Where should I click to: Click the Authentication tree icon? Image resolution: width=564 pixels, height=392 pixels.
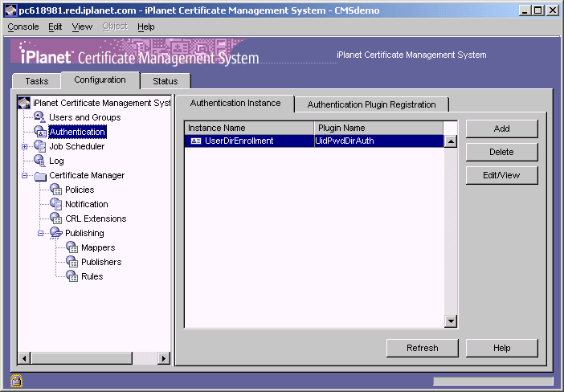pyautogui.click(x=40, y=132)
